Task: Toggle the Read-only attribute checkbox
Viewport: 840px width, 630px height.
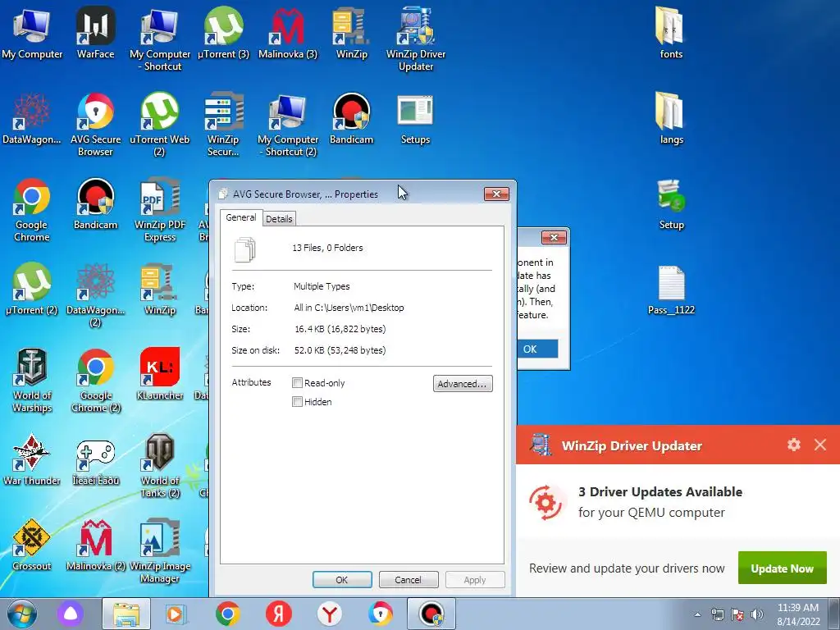Action: click(x=297, y=382)
